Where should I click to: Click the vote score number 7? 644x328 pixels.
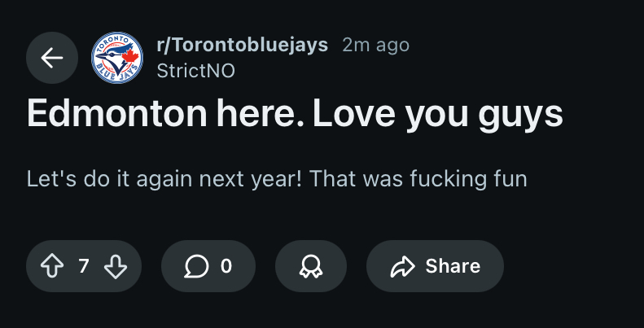(x=84, y=266)
